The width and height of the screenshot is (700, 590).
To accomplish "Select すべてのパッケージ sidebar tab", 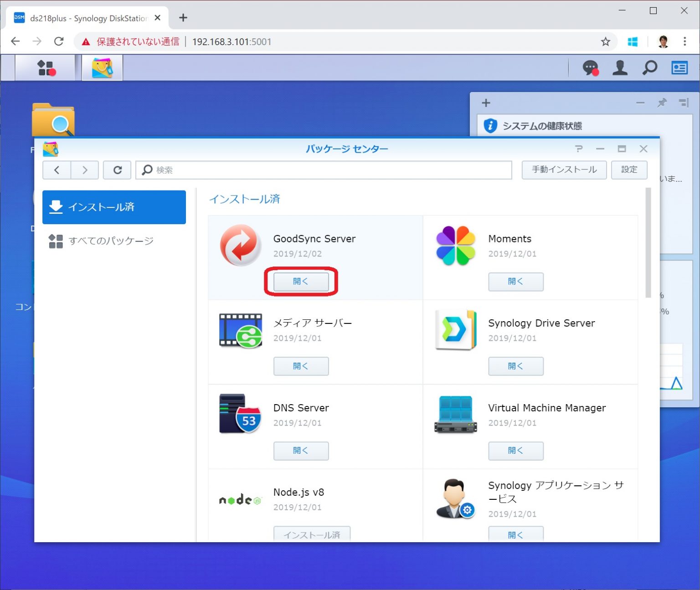I will (114, 241).
